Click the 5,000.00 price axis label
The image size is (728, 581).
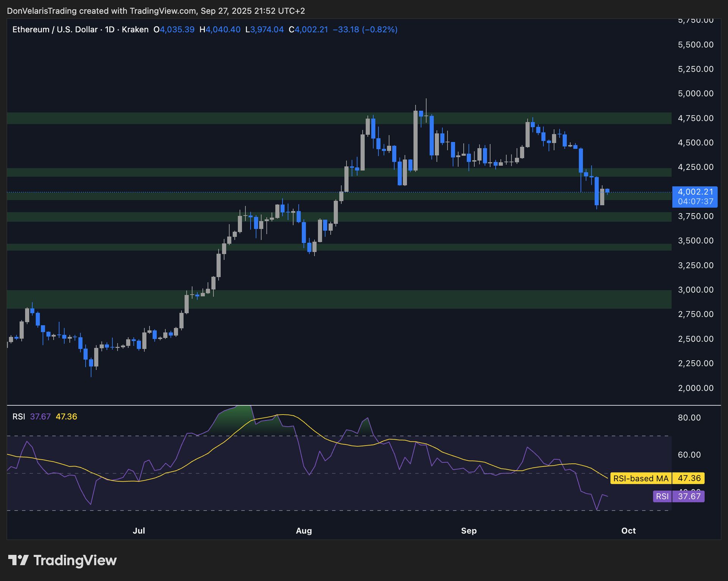(x=695, y=94)
